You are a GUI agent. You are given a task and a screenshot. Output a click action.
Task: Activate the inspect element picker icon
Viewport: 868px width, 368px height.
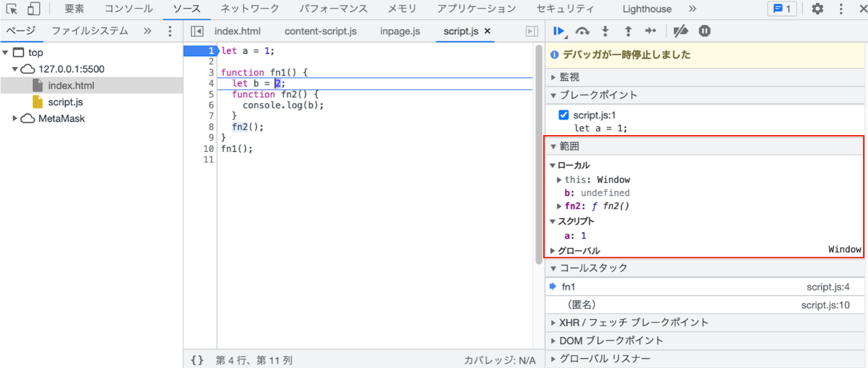[12, 9]
